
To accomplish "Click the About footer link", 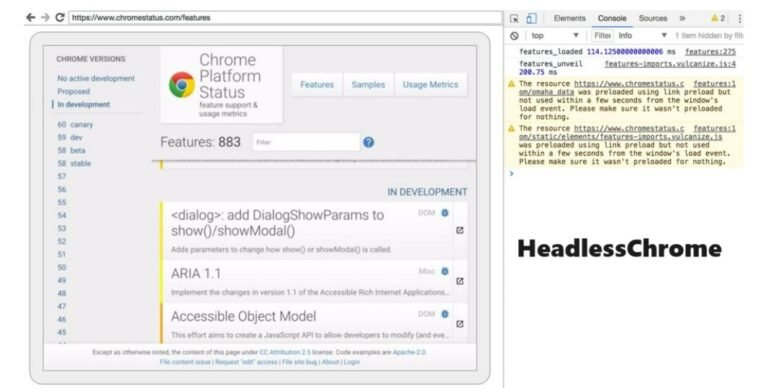I will pyautogui.click(x=331, y=362).
